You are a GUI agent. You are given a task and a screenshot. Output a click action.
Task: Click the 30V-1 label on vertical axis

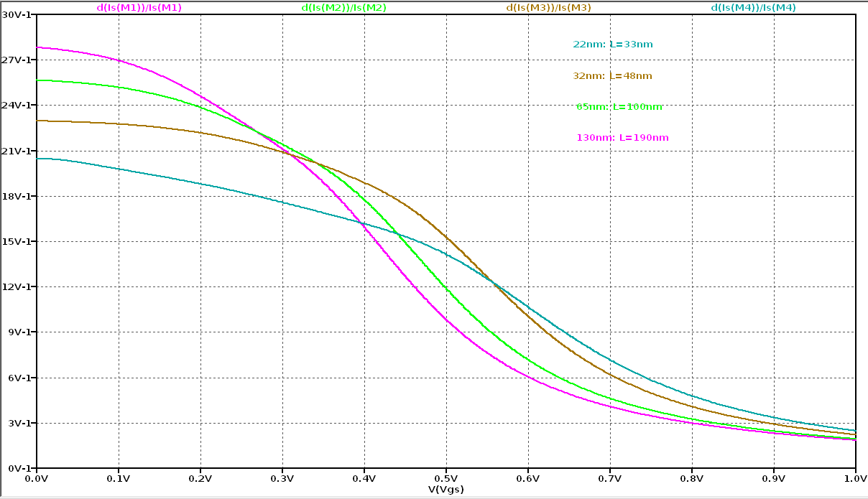[x=17, y=14]
